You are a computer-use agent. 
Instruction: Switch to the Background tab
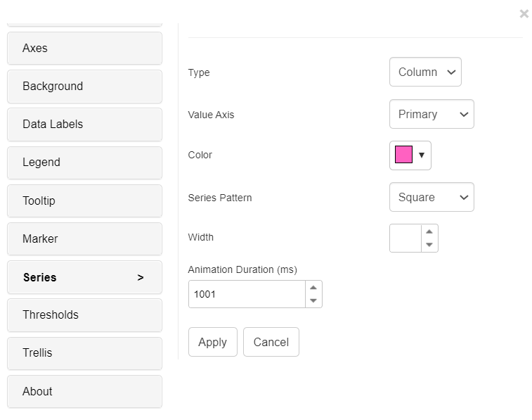click(84, 87)
